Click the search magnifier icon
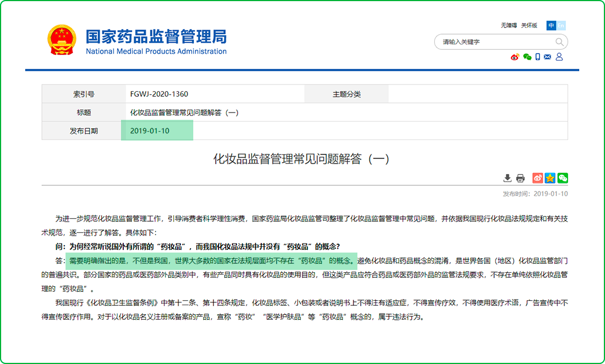The image size is (605, 364). 559,42
